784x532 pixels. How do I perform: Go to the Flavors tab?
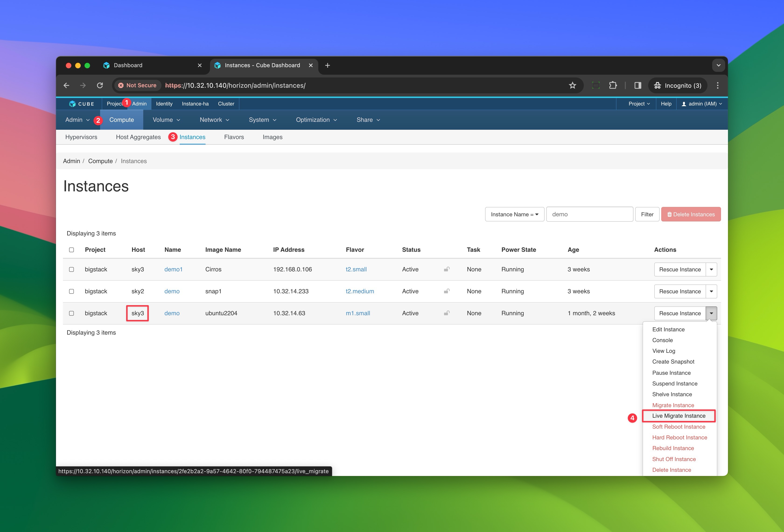click(x=234, y=137)
